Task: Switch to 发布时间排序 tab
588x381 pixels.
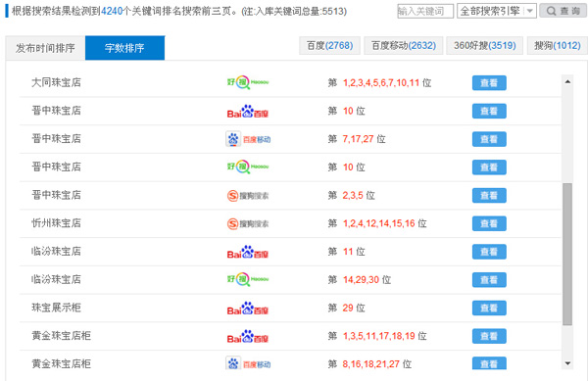Action: coord(45,48)
